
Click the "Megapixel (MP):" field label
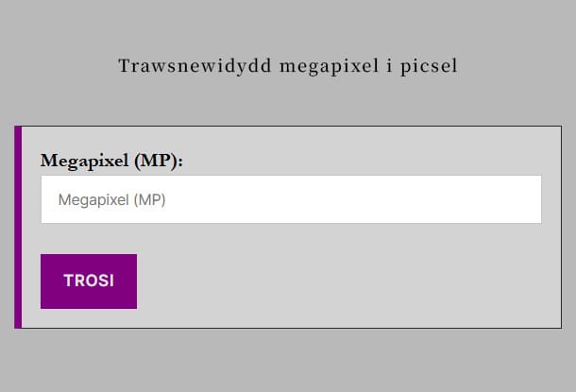[x=111, y=161]
